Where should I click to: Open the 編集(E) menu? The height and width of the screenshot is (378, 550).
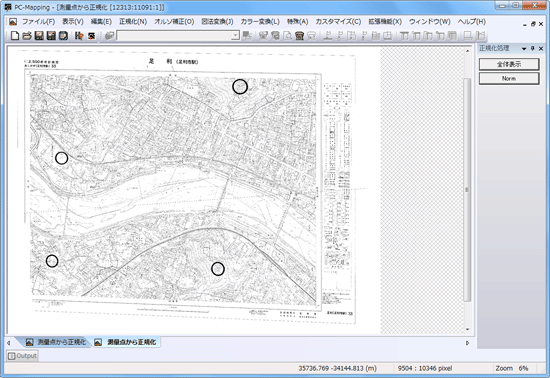pyautogui.click(x=101, y=22)
